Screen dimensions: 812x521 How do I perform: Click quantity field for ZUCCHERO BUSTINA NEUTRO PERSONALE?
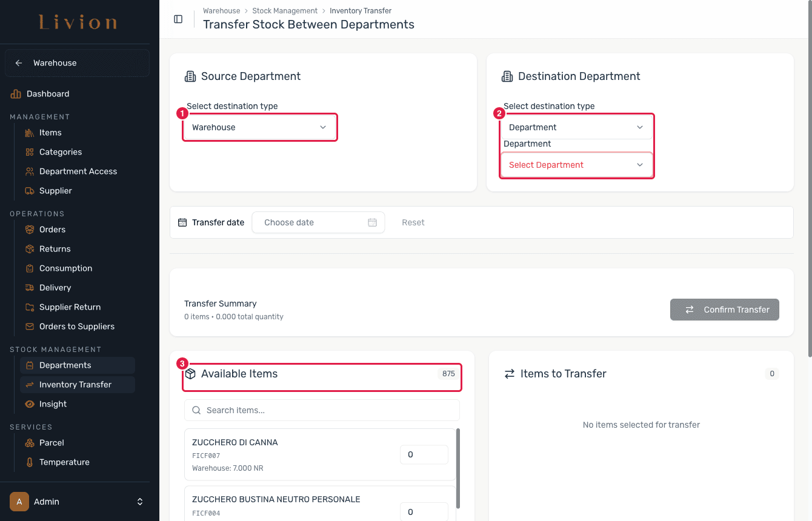point(424,512)
